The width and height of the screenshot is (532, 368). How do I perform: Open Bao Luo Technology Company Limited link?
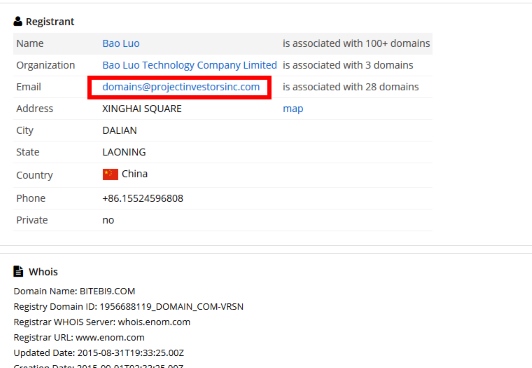click(190, 65)
